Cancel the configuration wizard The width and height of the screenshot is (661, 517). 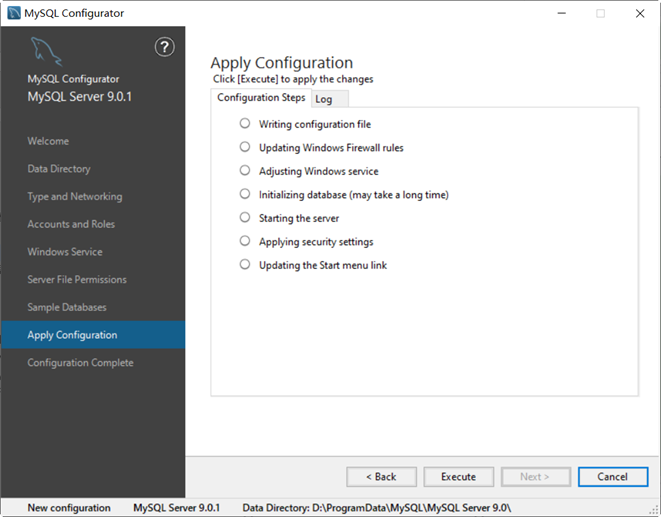pos(612,477)
